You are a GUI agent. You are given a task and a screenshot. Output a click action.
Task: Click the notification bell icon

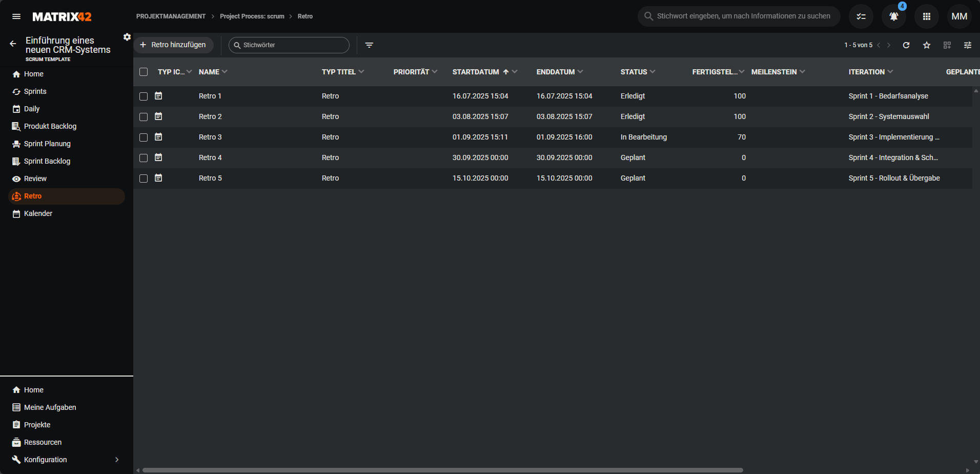893,16
